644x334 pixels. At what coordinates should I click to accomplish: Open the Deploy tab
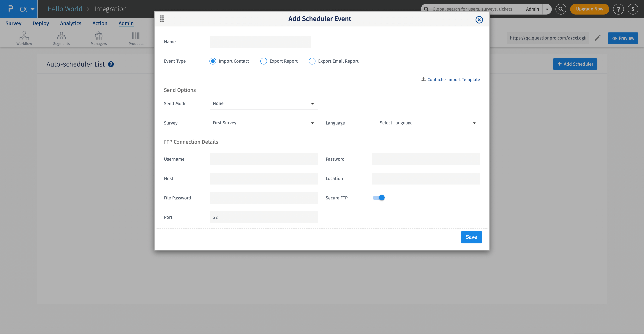click(x=41, y=23)
